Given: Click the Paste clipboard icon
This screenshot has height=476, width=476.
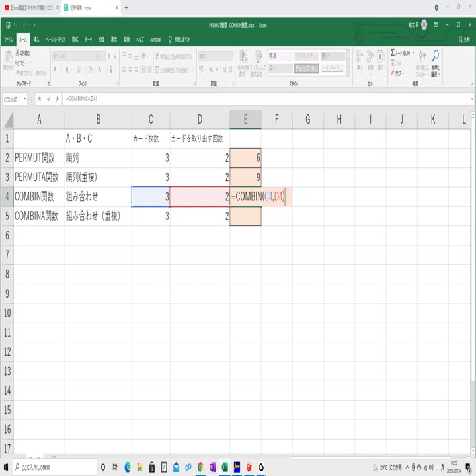Looking at the screenshot, I should coord(9,57).
